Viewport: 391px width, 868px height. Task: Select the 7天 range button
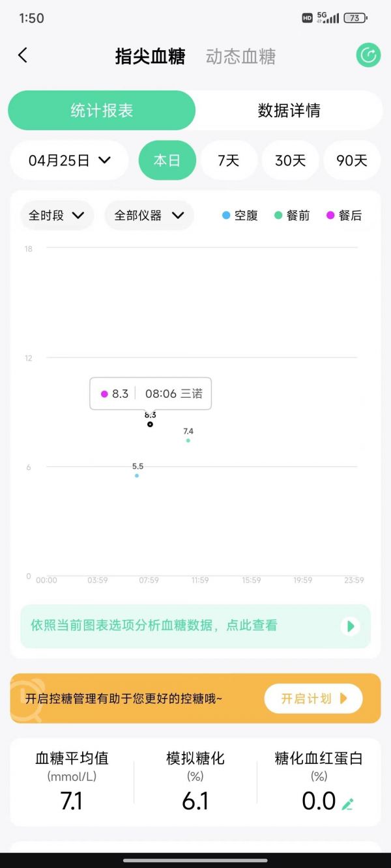[228, 160]
